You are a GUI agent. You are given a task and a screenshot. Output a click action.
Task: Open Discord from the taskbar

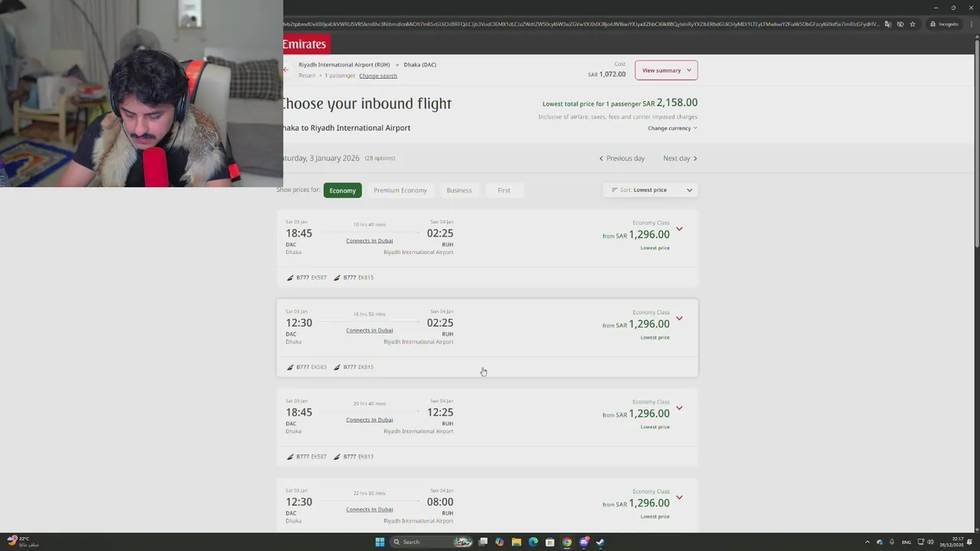click(584, 542)
